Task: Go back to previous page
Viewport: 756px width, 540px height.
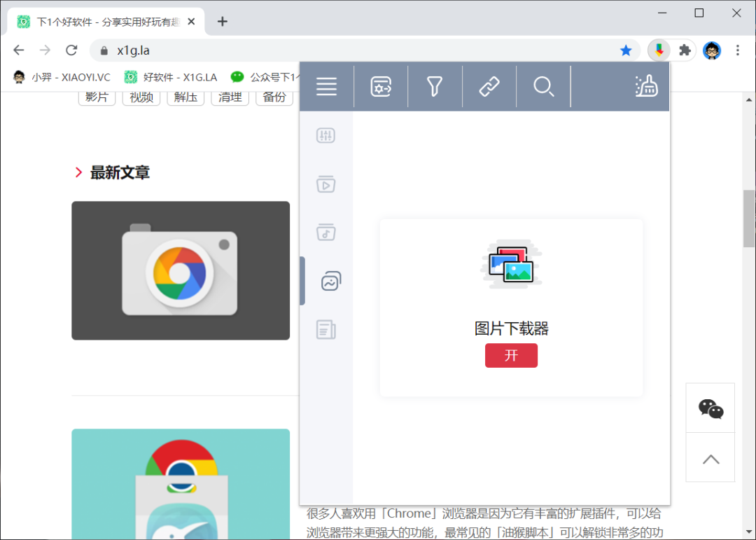Action: tap(19, 50)
